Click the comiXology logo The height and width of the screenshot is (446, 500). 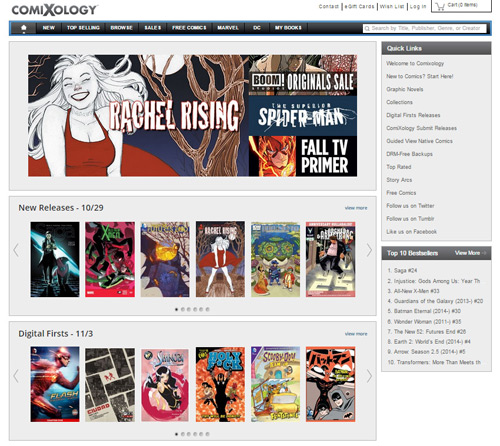pos(55,10)
